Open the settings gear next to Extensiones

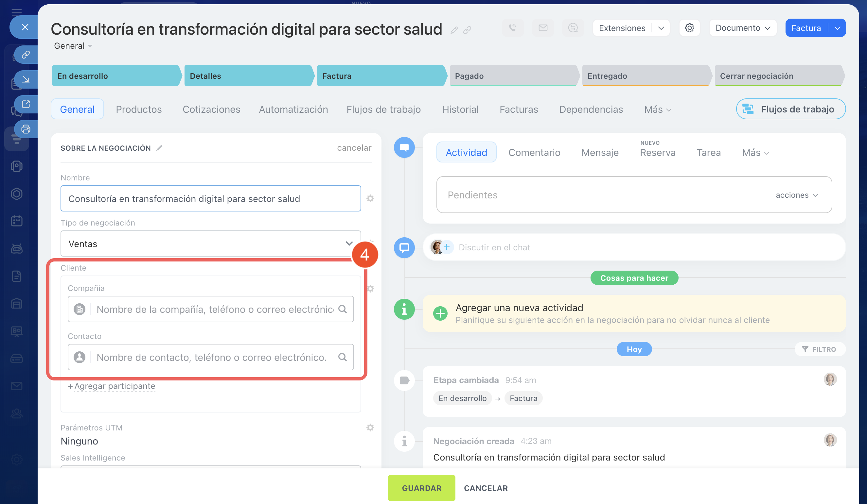pos(689,28)
